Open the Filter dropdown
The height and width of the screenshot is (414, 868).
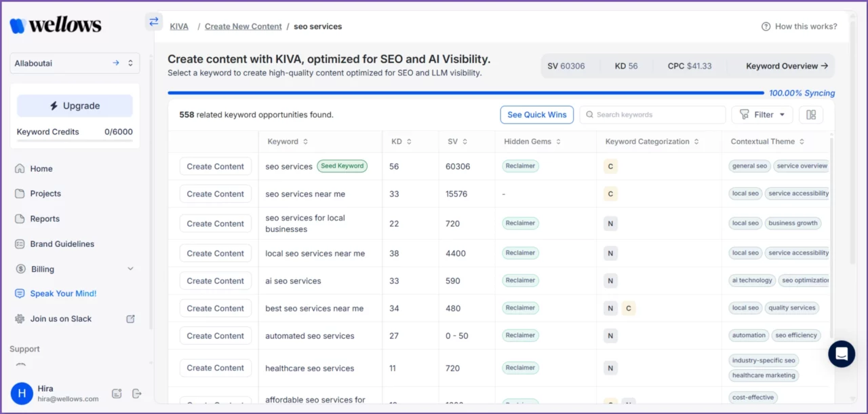click(x=762, y=114)
